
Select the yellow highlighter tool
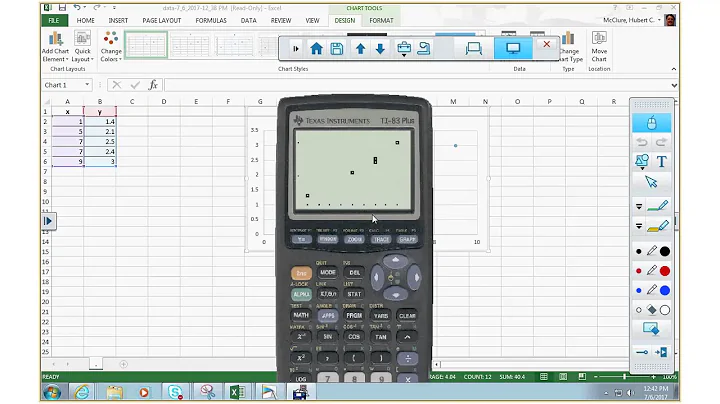click(x=658, y=226)
